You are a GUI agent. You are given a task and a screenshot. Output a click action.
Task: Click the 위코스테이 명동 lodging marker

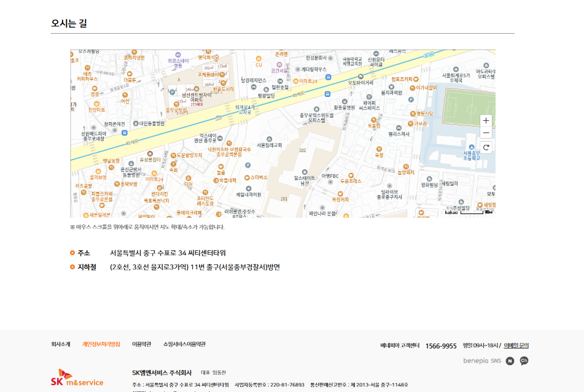tap(178, 55)
